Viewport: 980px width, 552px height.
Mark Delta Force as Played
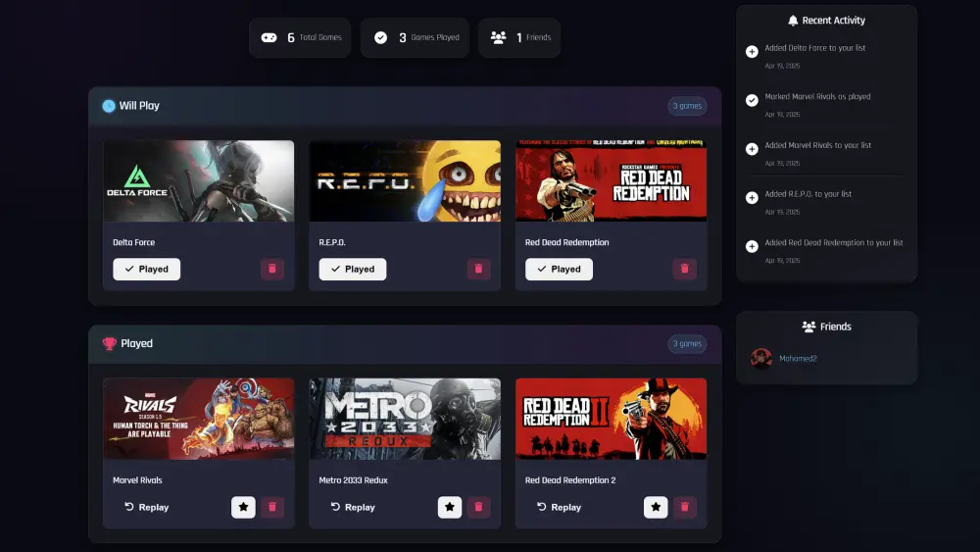(146, 269)
